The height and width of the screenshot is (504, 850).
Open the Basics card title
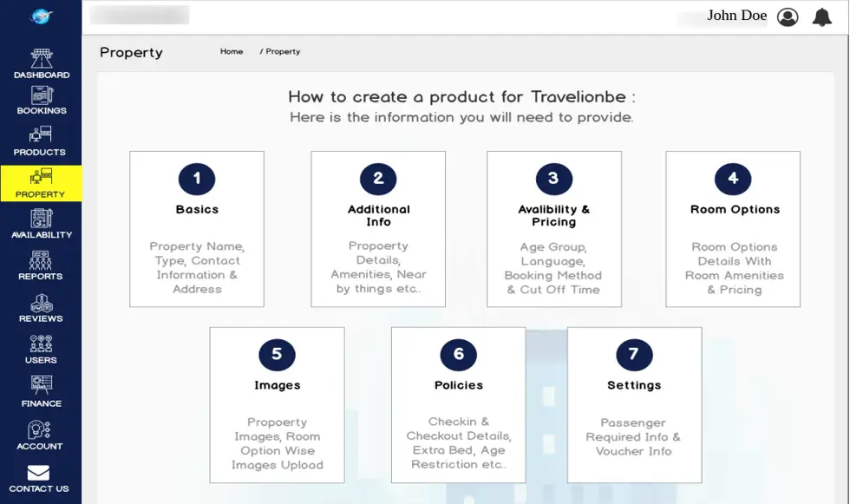coord(198,209)
